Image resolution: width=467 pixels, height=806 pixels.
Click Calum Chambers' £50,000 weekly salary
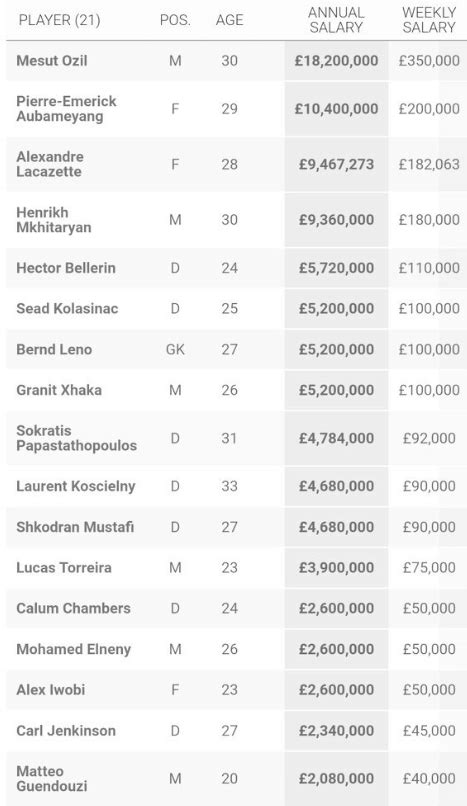point(429,608)
